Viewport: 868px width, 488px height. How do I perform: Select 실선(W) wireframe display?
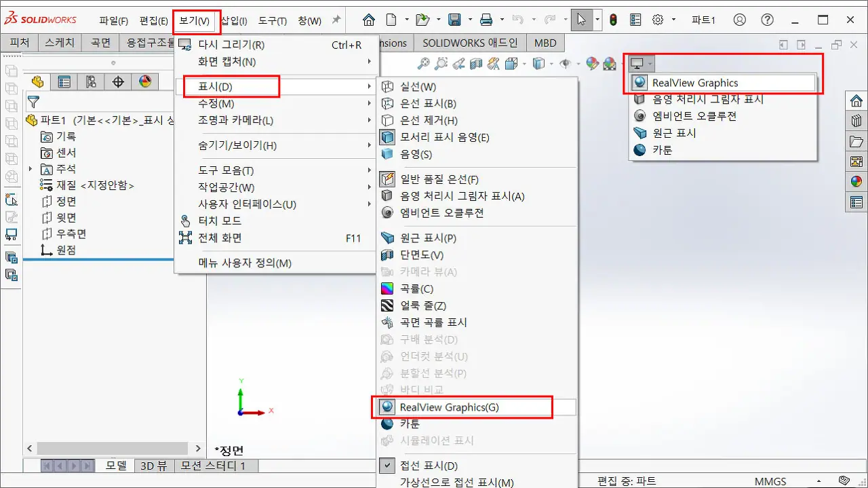(477, 87)
